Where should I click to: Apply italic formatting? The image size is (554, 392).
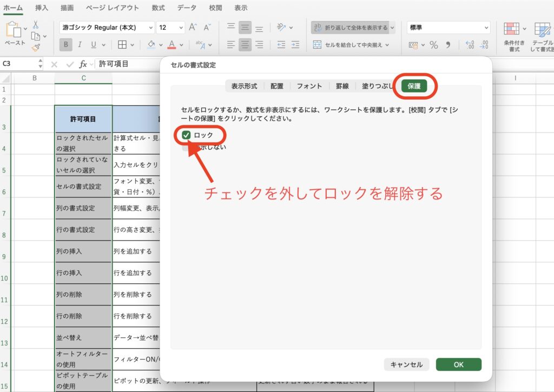point(80,44)
